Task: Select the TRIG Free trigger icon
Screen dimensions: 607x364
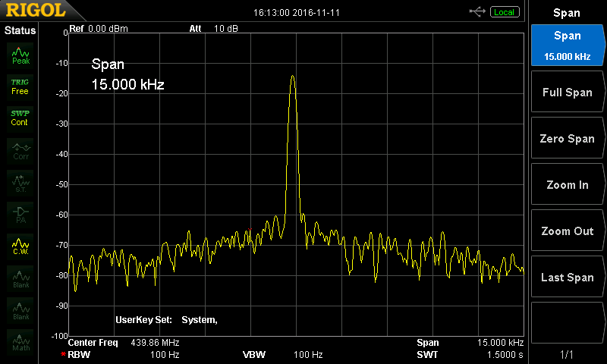Action: [20, 86]
